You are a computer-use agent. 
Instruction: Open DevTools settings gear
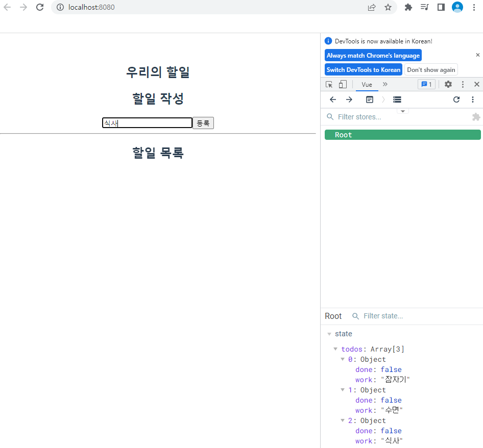click(x=448, y=84)
